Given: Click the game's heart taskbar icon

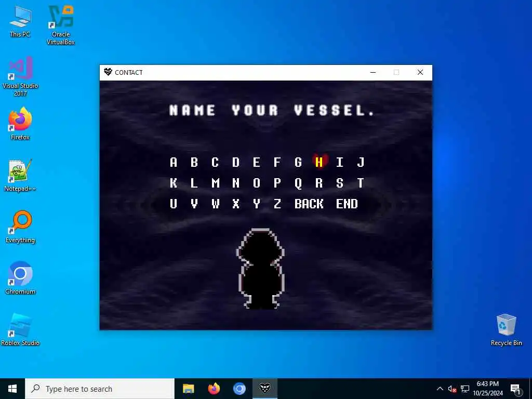Looking at the screenshot, I should coord(264,389).
